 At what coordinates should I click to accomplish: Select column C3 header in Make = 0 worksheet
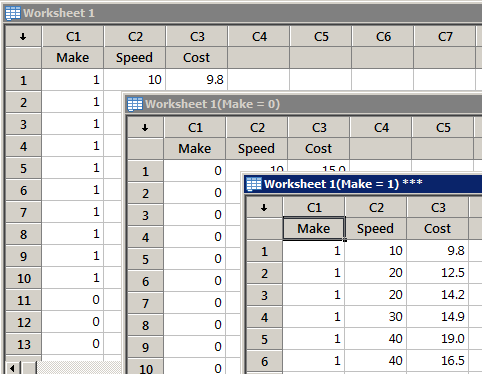click(x=319, y=128)
